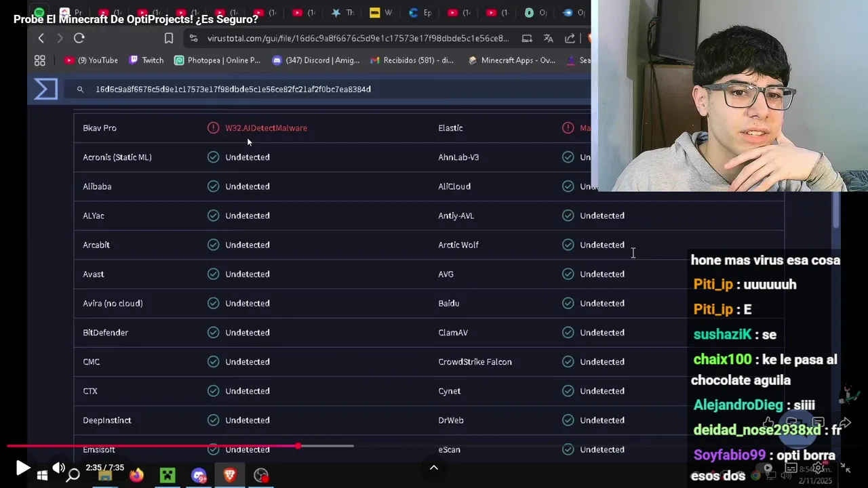Screen dimensions: 868x488
Task: Bookmark this page icon
Action: pos(169,38)
